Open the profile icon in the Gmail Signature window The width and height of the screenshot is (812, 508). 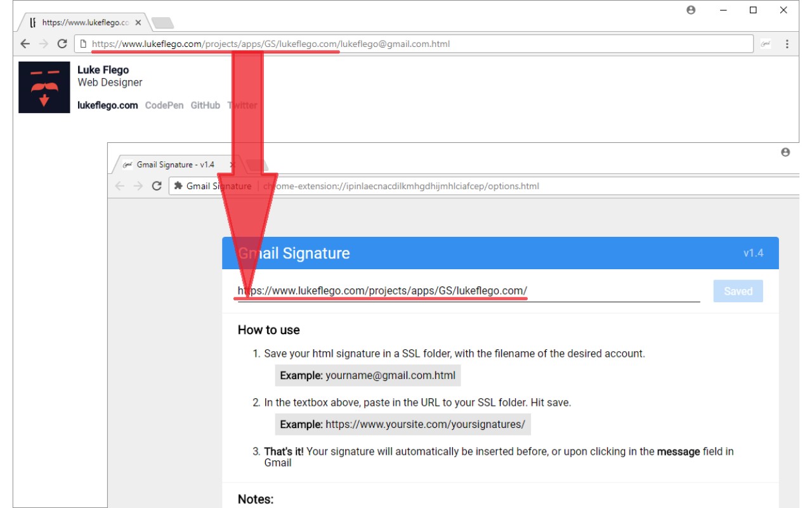click(785, 152)
